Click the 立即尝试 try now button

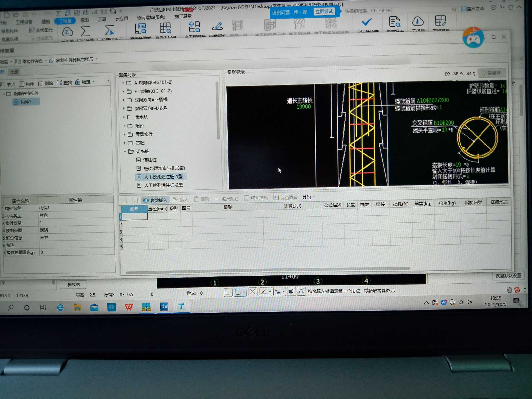click(x=324, y=12)
